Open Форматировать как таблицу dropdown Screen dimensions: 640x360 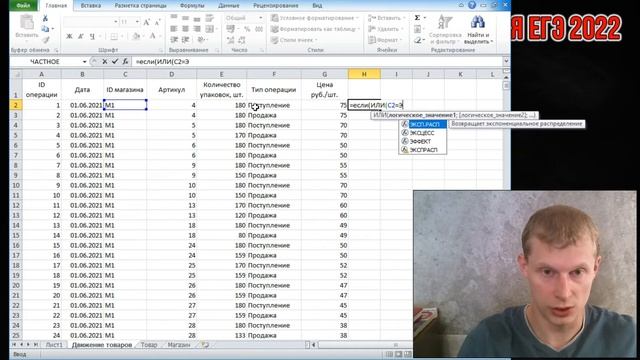coord(315,29)
